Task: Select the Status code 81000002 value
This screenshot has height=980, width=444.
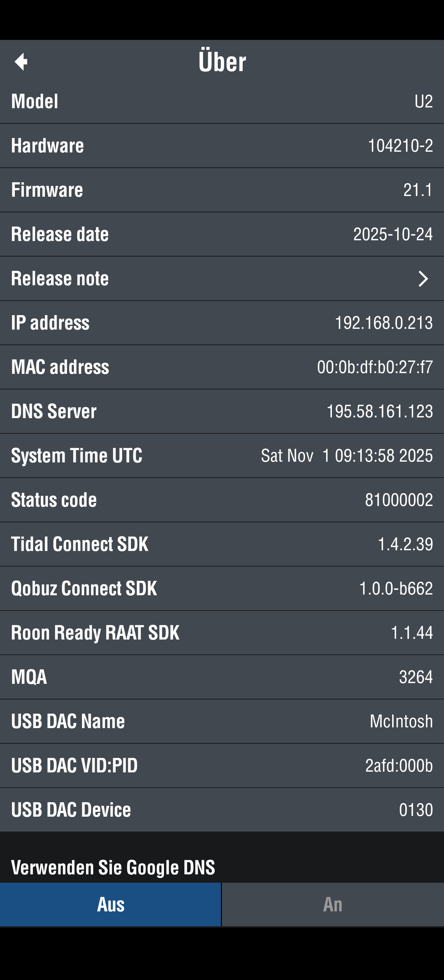Action: pyautogui.click(x=398, y=500)
